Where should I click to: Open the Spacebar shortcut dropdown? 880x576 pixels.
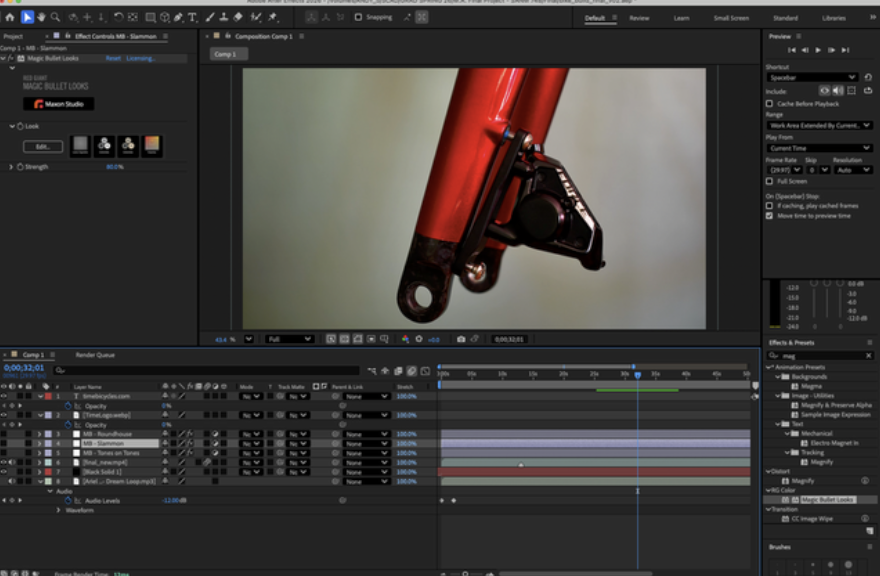812,77
